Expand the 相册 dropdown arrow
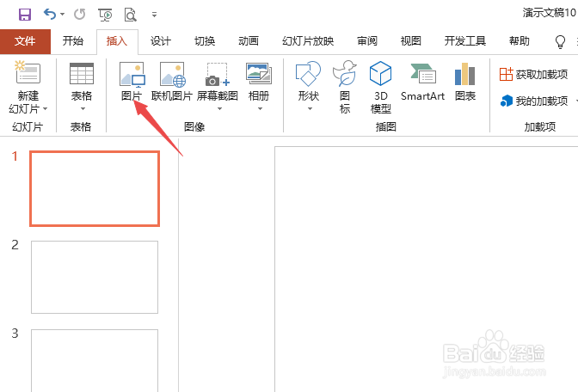The width and height of the screenshot is (578, 392). coord(260,108)
